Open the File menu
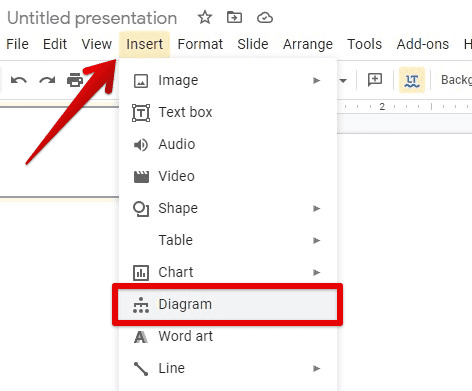 pos(17,44)
